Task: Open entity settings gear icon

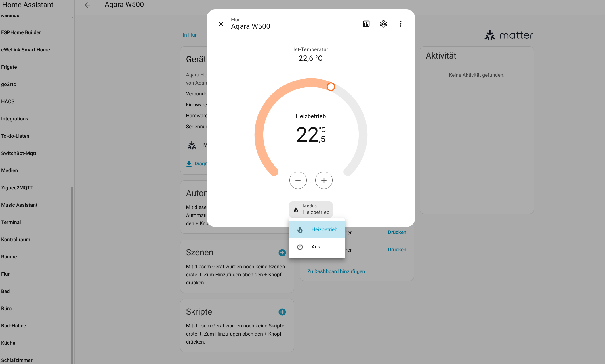Action: click(383, 24)
